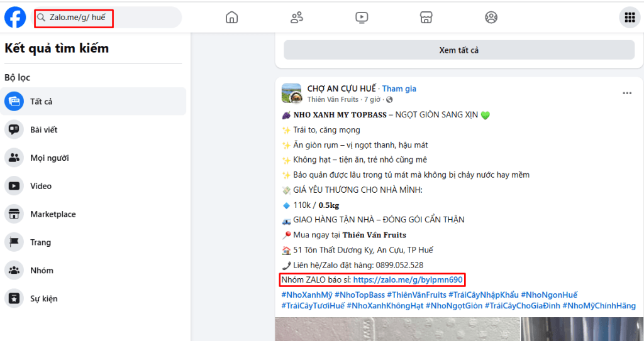Click the Tham gia link to join
Viewport: 644px width, 341px height.
tap(399, 89)
